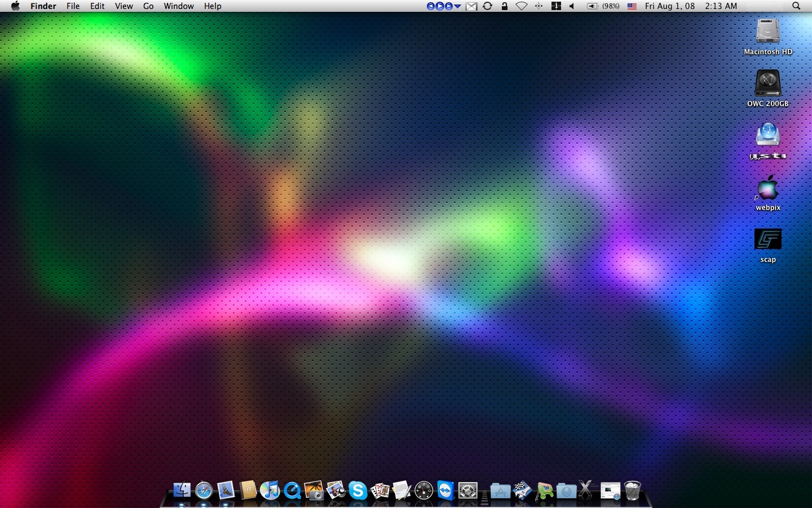Click the padlock menu bar icon
The height and width of the screenshot is (508, 812).
click(x=505, y=6)
